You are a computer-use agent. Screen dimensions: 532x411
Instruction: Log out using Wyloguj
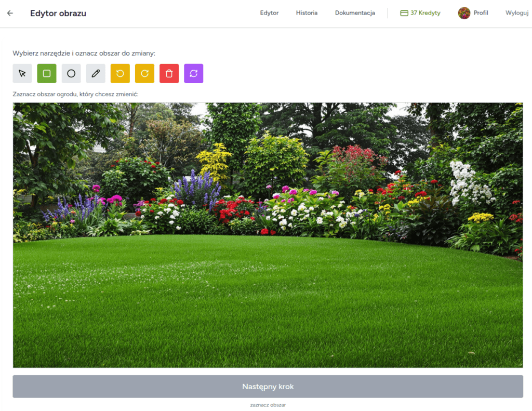click(x=516, y=13)
